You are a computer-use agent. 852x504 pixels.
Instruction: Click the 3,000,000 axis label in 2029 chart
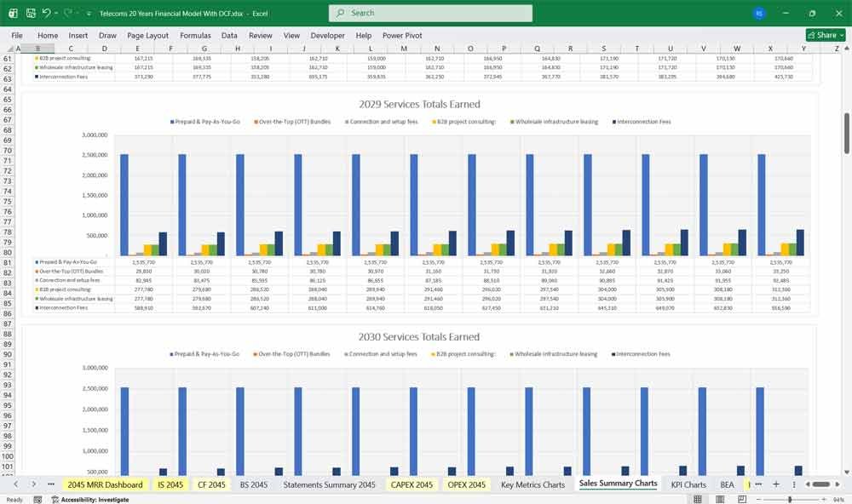tap(95, 135)
